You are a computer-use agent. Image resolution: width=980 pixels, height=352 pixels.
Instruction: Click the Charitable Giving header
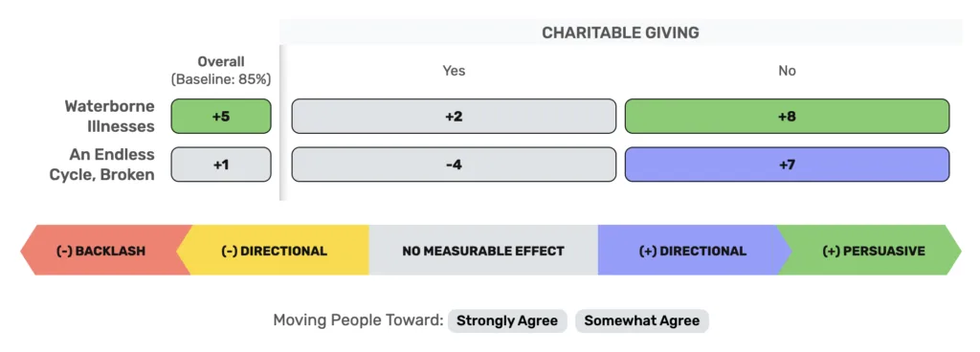(x=620, y=33)
